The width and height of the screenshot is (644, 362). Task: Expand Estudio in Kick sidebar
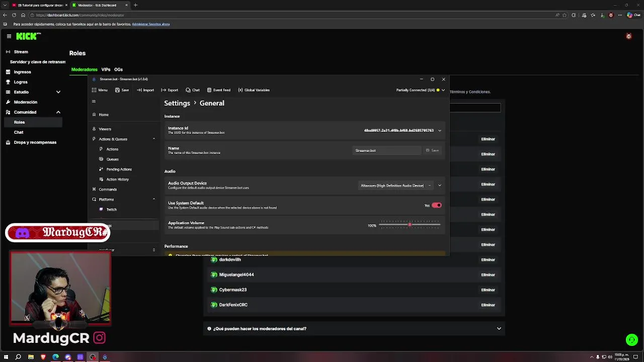click(58, 92)
